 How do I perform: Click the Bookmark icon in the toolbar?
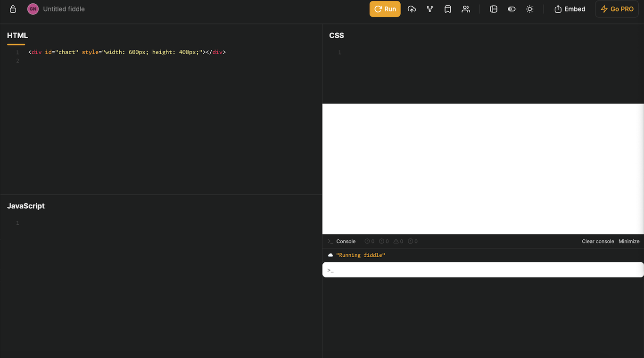(x=447, y=9)
